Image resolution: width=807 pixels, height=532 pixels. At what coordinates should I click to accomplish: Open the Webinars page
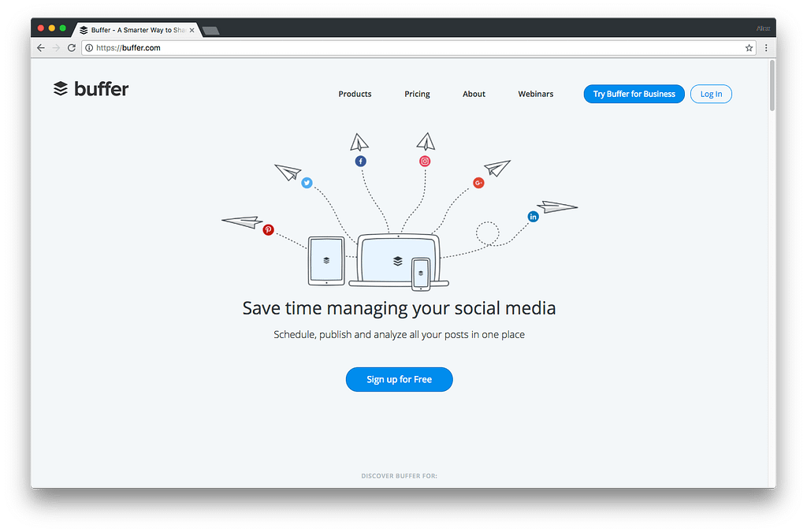[535, 94]
